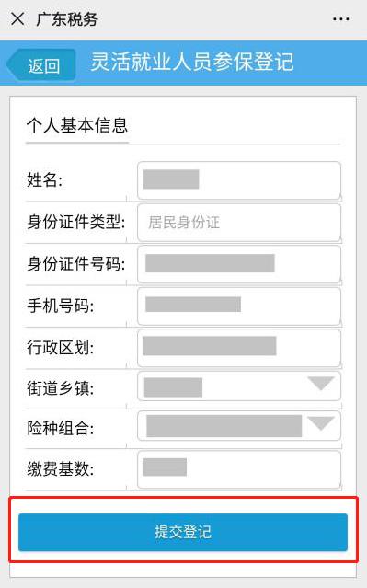Click into the 手机号码 field

click(x=239, y=306)
